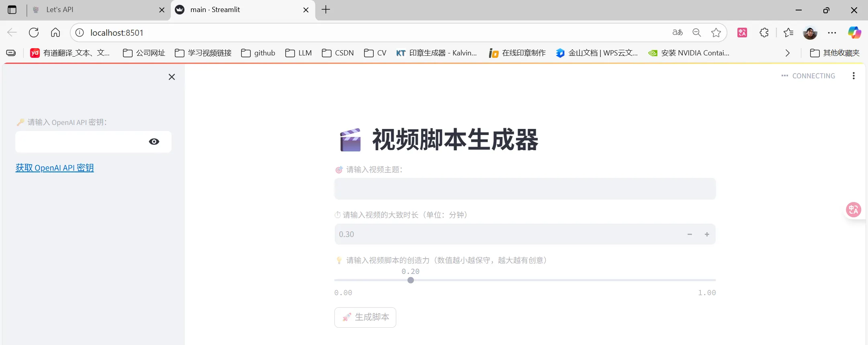
Task: Decrease video duration with minus button
Action: point(690,234)
